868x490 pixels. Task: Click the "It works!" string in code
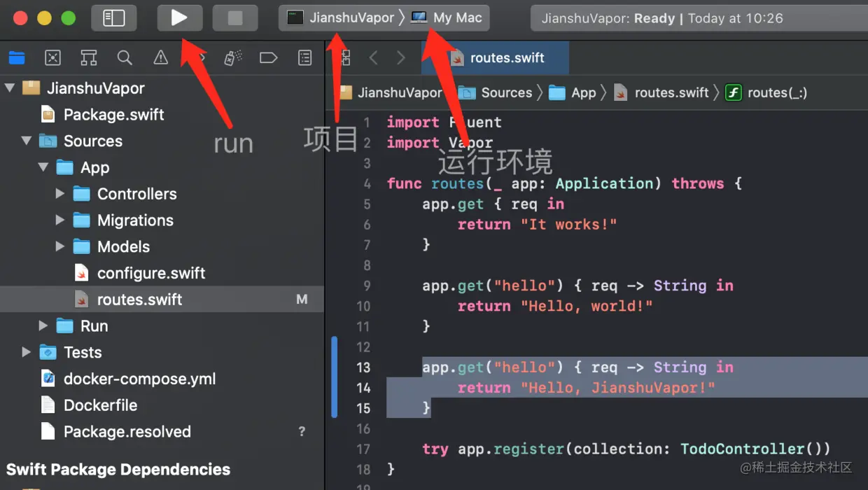tap(568, 224)
